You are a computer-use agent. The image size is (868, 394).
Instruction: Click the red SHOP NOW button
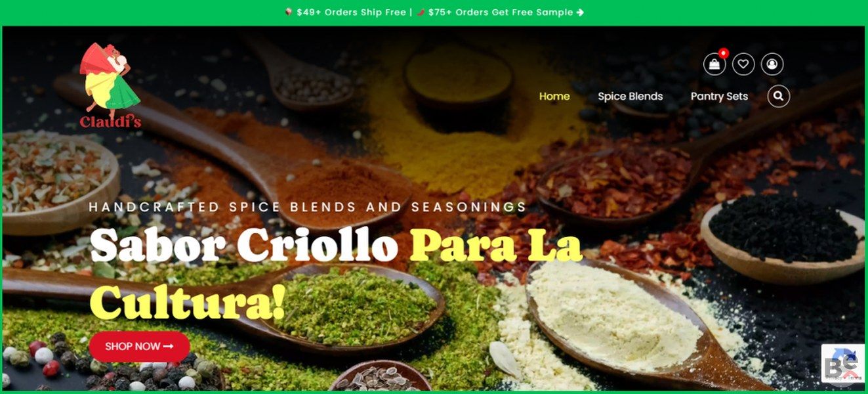[x=139, y=346]
